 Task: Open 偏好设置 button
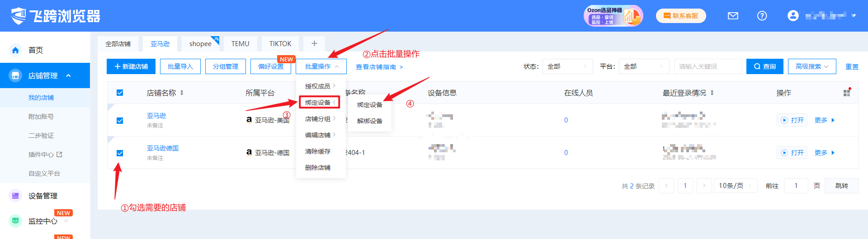coord(271,66)
